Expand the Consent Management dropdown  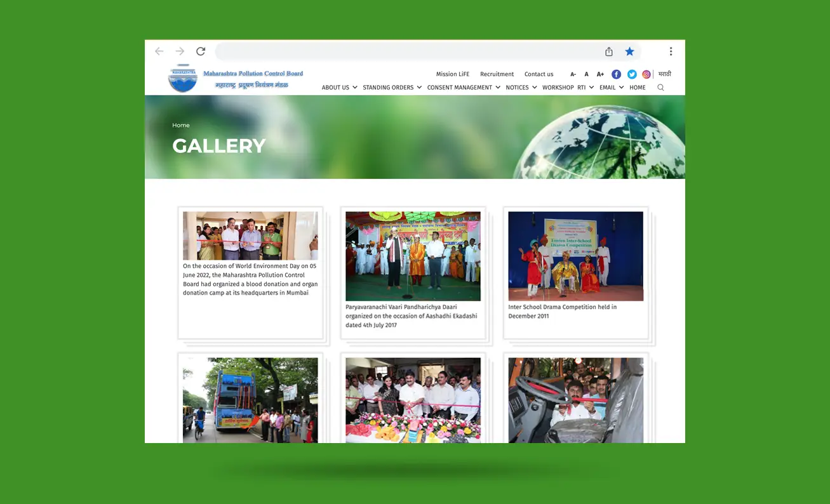point(463,88)
